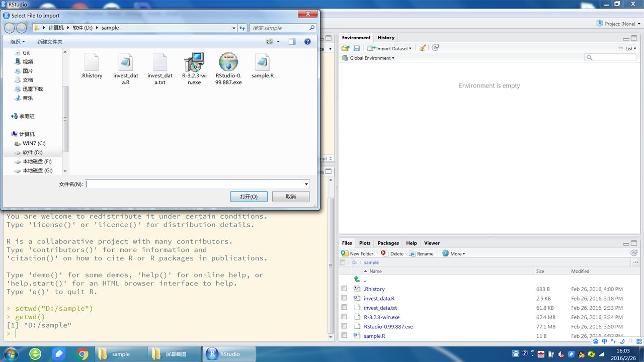Switch to the Plots tab
This screenshot has width=644, height=362.
point(365,243)
